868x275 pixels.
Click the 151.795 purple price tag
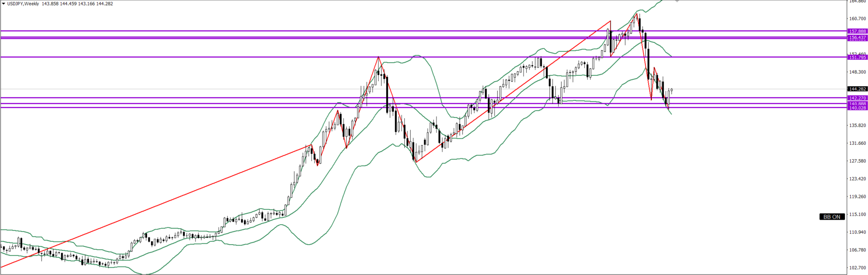857,57
